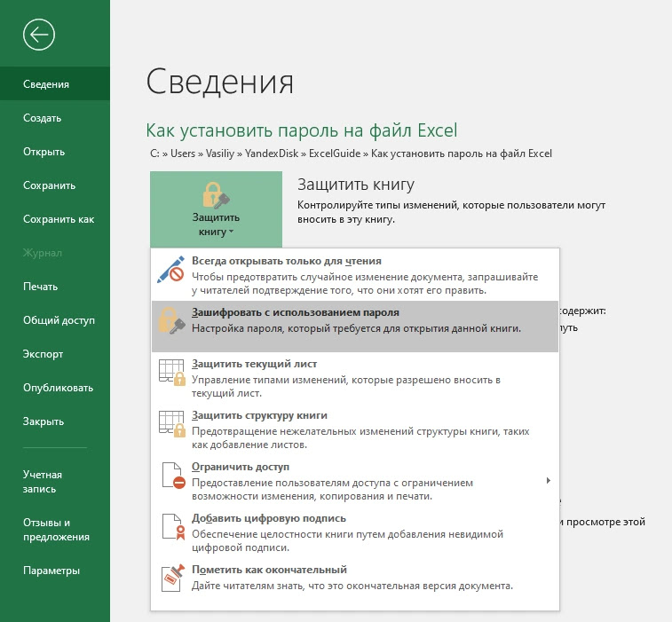This screenshot has width=672, height=622.
Task: Select Сведения in the sidebar
Action: 55,84
